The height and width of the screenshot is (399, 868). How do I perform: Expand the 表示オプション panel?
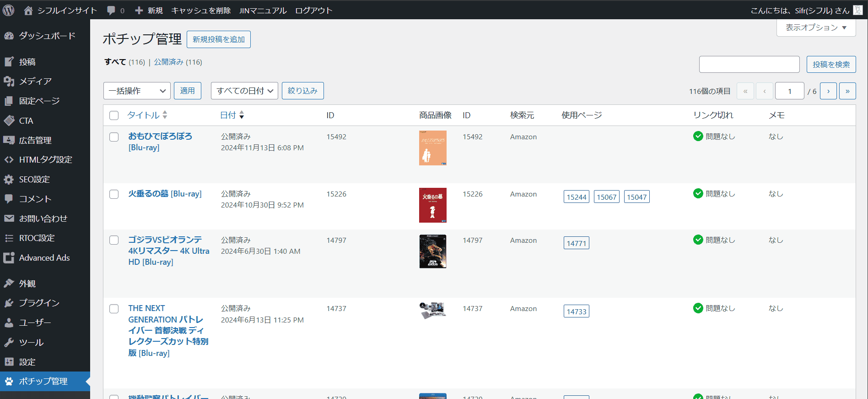click(816, 27)
